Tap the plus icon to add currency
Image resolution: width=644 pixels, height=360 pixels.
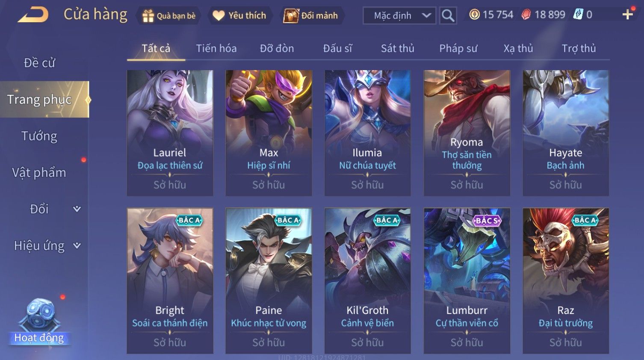point(628,15)
